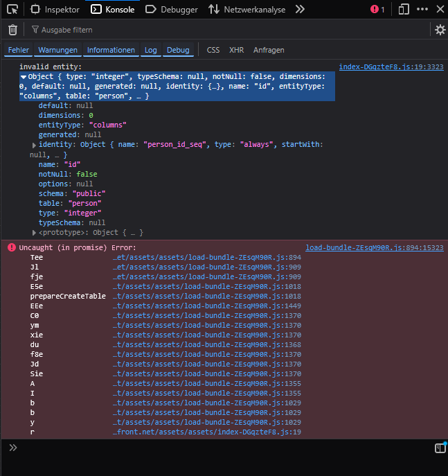Open stack frame Jd source link
Screen dimensions: 448x476
(x=207, y=364)
